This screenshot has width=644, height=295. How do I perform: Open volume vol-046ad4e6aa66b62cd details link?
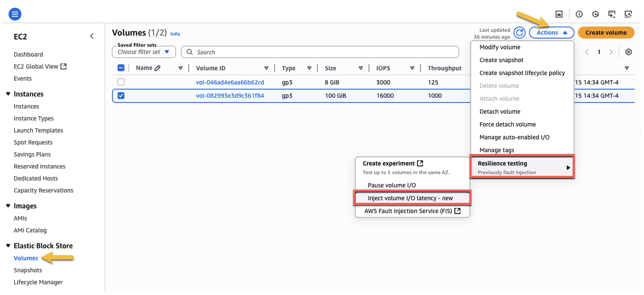pos(231,82)
